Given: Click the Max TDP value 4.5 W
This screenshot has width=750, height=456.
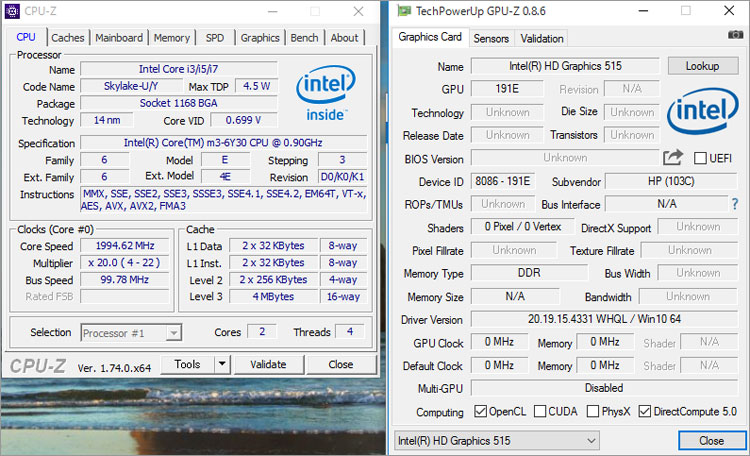Looking at the screenshot, I should pos(256,86).
